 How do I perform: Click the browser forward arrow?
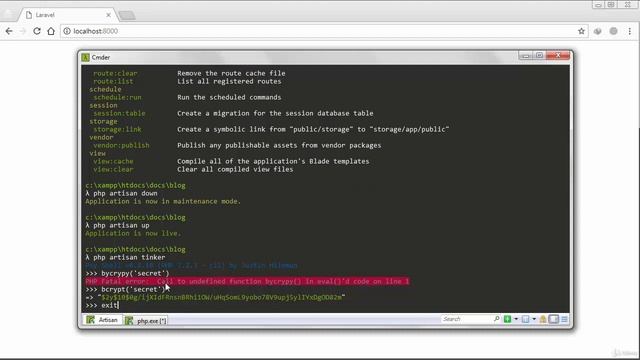coord(23,31)
